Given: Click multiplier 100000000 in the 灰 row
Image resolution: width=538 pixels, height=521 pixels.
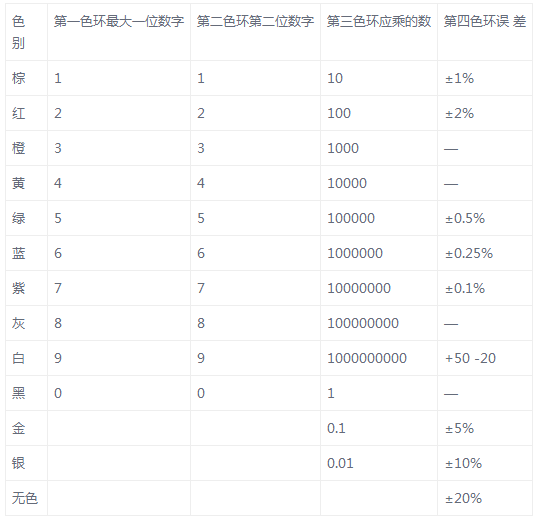Looking at the screenshot, I should click(363, 324).
